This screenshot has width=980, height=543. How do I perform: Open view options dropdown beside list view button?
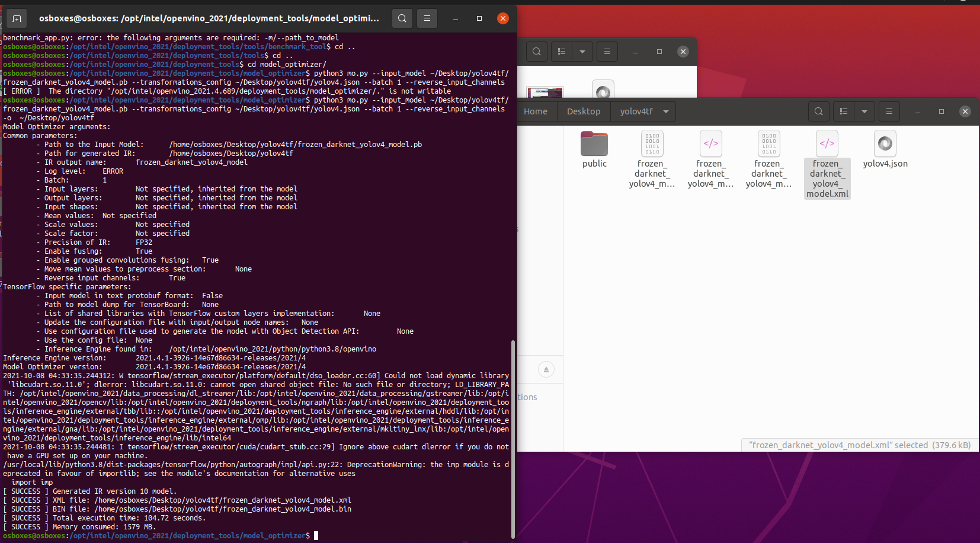864,111
